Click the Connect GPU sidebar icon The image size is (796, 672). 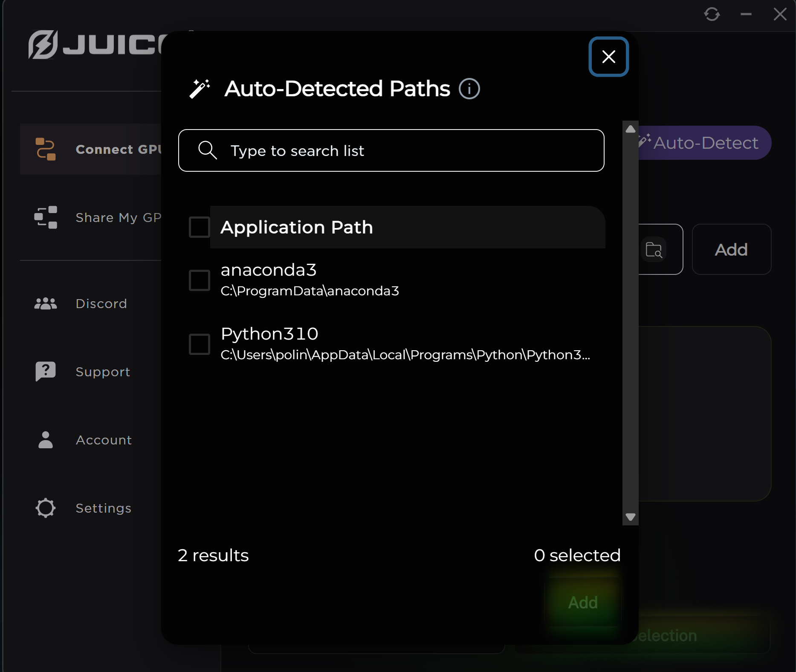(46, 149)
